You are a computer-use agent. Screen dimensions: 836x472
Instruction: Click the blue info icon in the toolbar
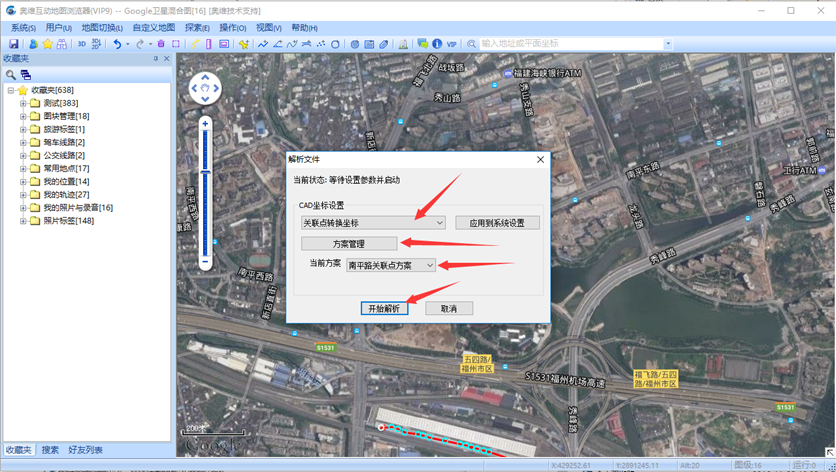[x=437, y=44]
